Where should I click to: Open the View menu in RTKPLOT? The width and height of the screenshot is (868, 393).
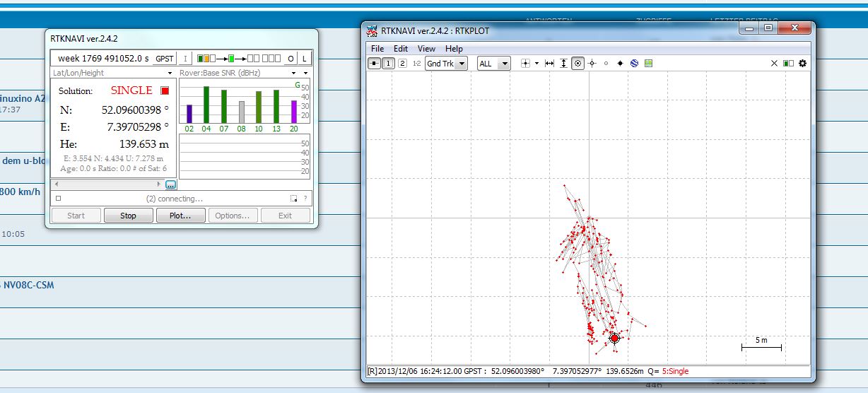426,49
